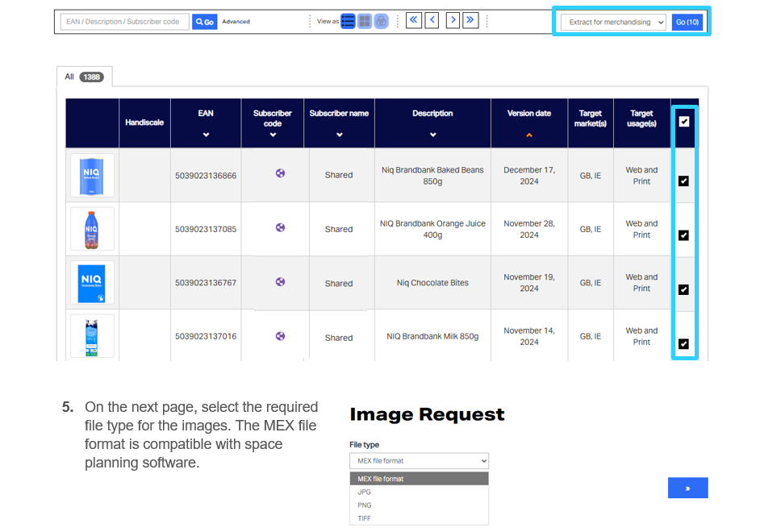Focus the EAN / Description search field
Screen dimensions: 760x532
[124, 22]
